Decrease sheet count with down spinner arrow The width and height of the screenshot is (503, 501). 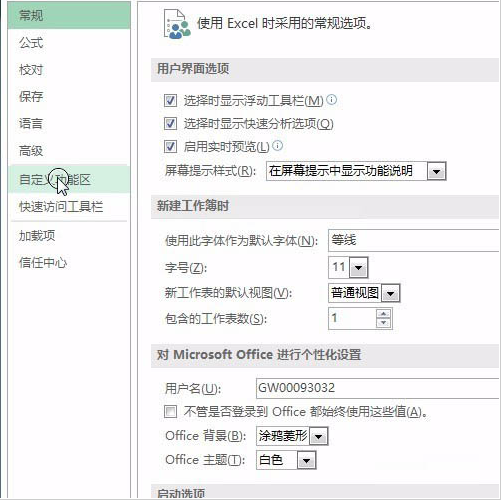pyautogui.click(x=384, y=323)
